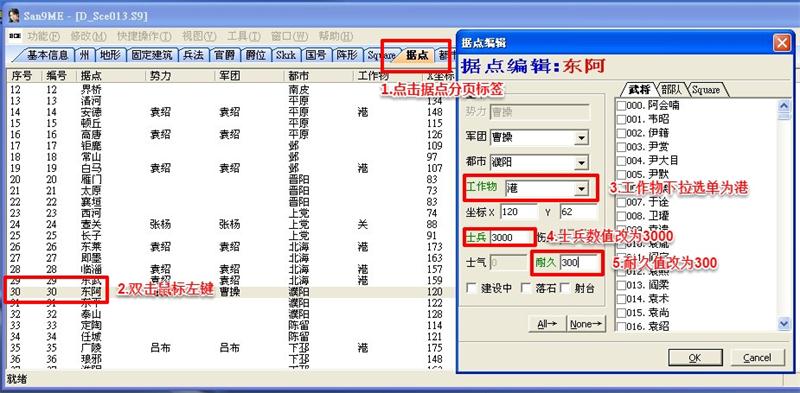Select the 据点 tab in the main window

[417, 55]
